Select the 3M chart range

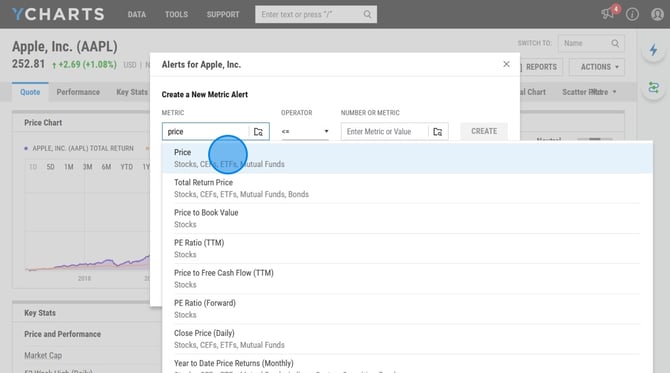click(88, 167)
